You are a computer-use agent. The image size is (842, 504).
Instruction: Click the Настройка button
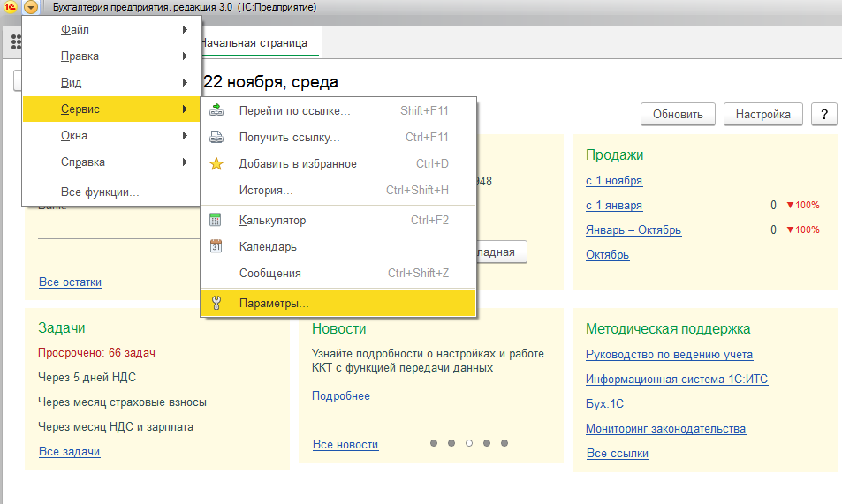pyautogui.click(x=763, y=115)
